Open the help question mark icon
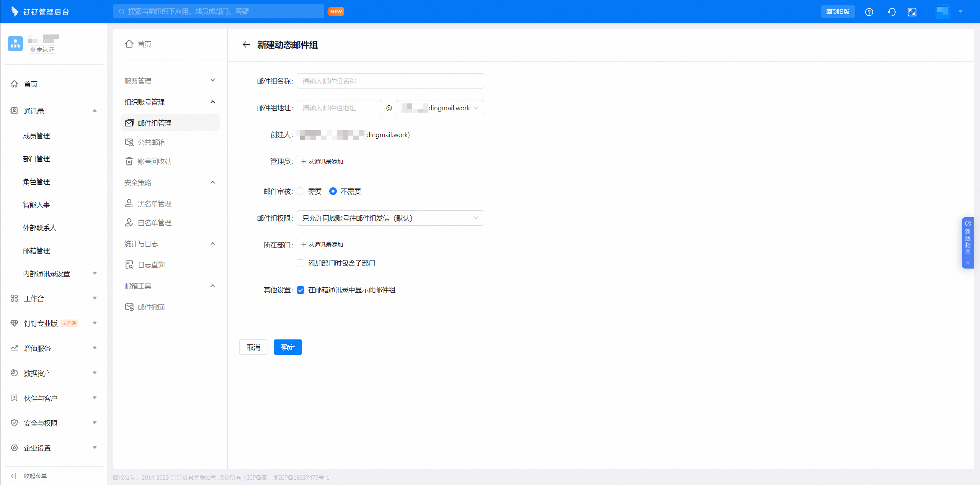Viewport: 980px width, 485px height. click(x=869, y=12)
